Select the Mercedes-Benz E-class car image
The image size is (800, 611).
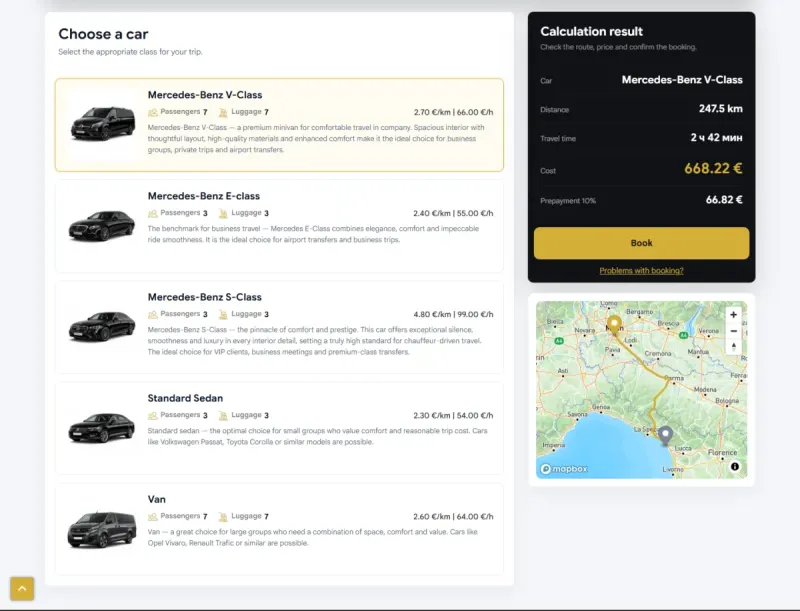(x=102, y=225)
